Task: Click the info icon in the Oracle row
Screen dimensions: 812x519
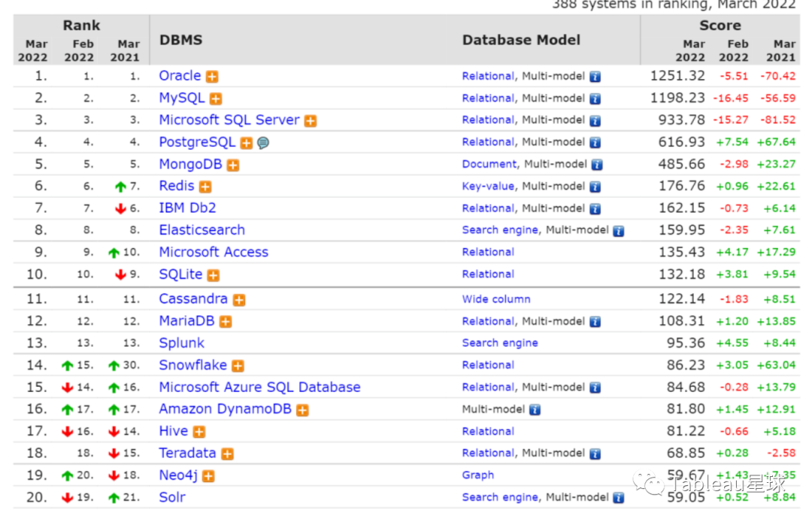Action: pyautogui.click(x=595, y=77)
